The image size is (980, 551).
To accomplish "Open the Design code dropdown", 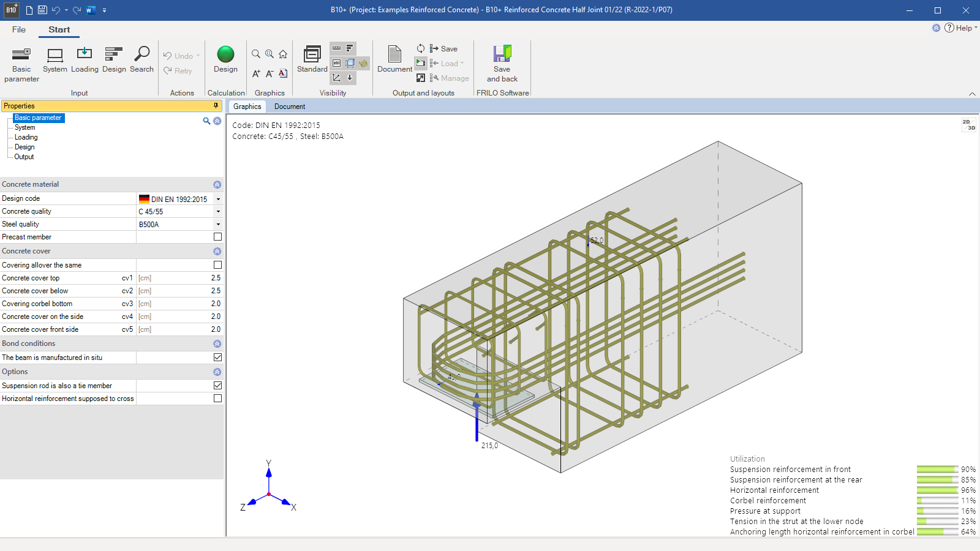I will pos(218,199).
